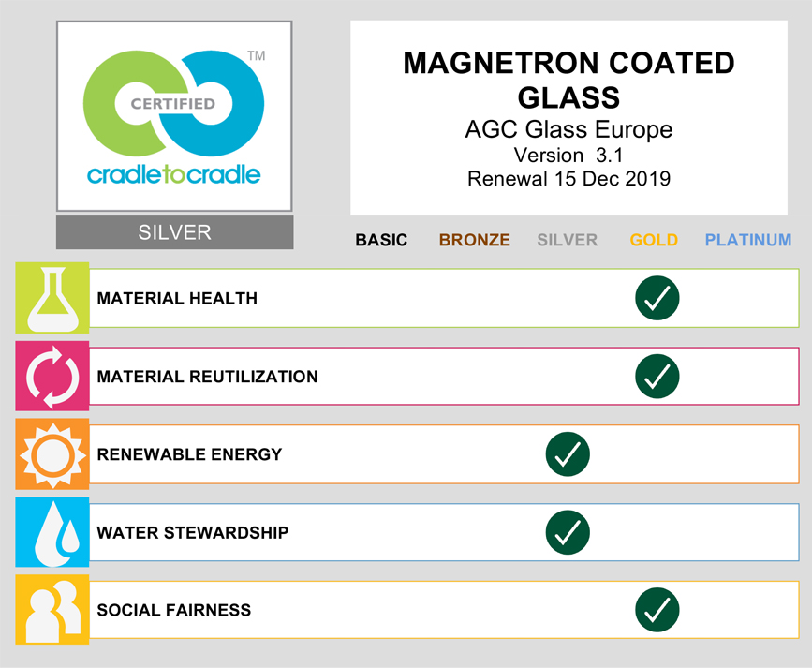
Task: Click the AGC Glass Europe text
Action: [568, 129]
